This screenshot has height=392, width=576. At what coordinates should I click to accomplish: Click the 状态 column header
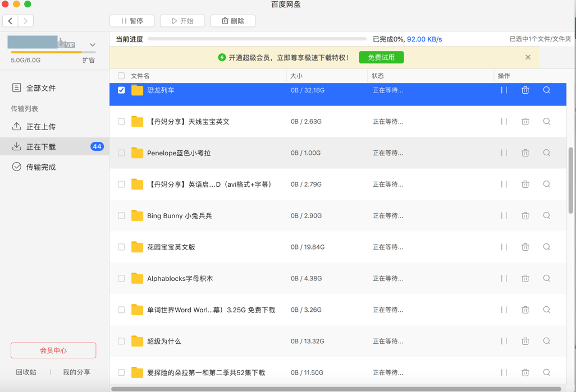[x=378, y=76]
